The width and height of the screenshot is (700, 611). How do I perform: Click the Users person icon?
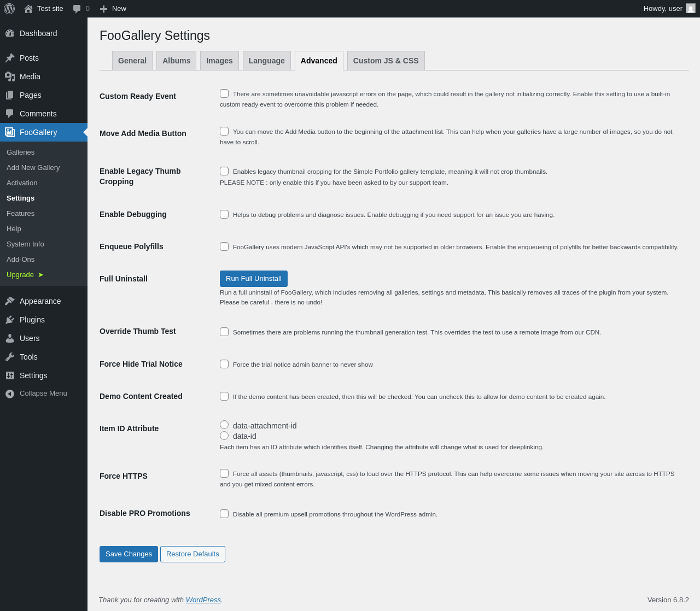10,338
